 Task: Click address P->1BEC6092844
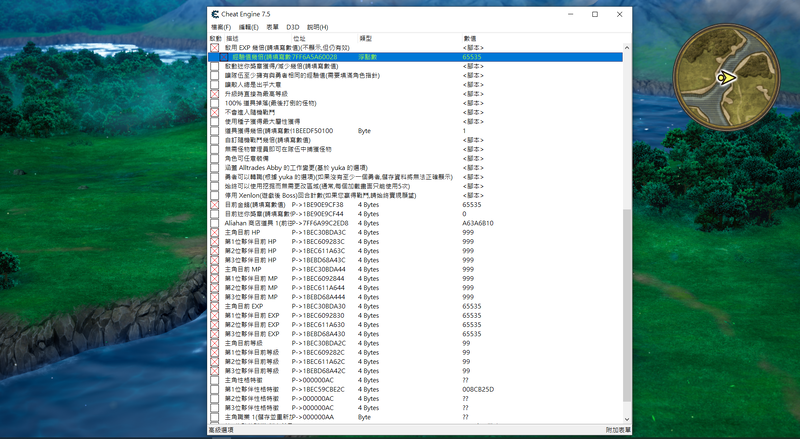click(318, 279)
